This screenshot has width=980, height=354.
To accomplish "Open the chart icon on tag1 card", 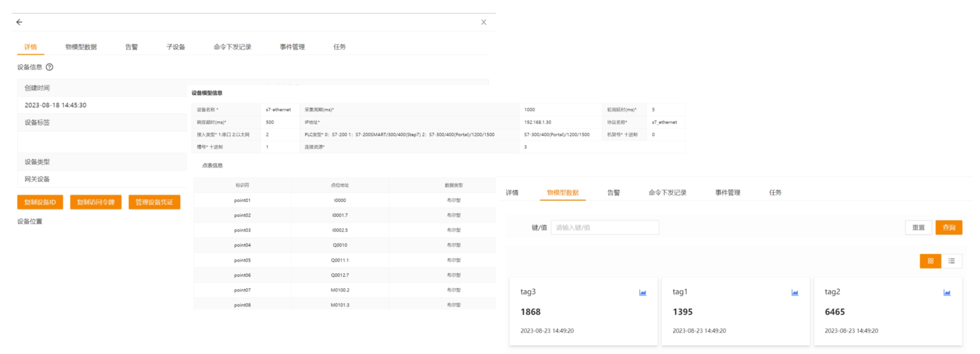I will pyautogui.click(x=795, y=293).
